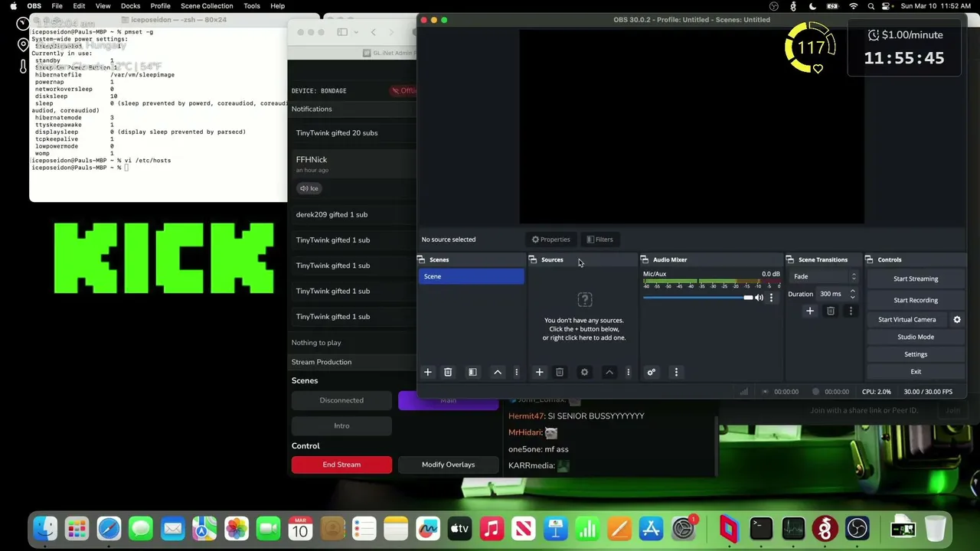Open the Fade transition dropdown
The image size is (980, 551).
(x=825, y=276)
